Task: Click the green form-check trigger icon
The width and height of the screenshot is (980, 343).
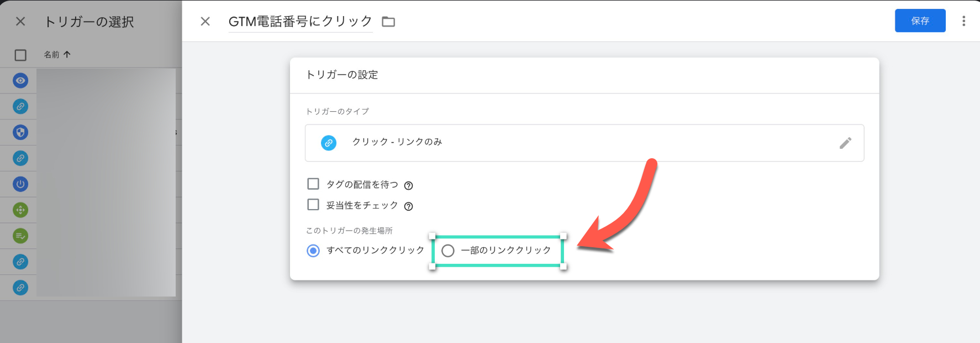Action: tap(20, 236)
